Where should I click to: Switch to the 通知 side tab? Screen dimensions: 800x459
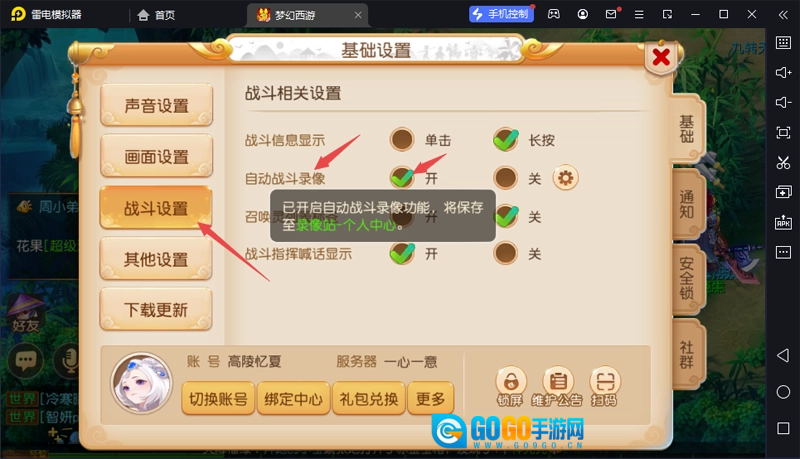pos(687,204)
